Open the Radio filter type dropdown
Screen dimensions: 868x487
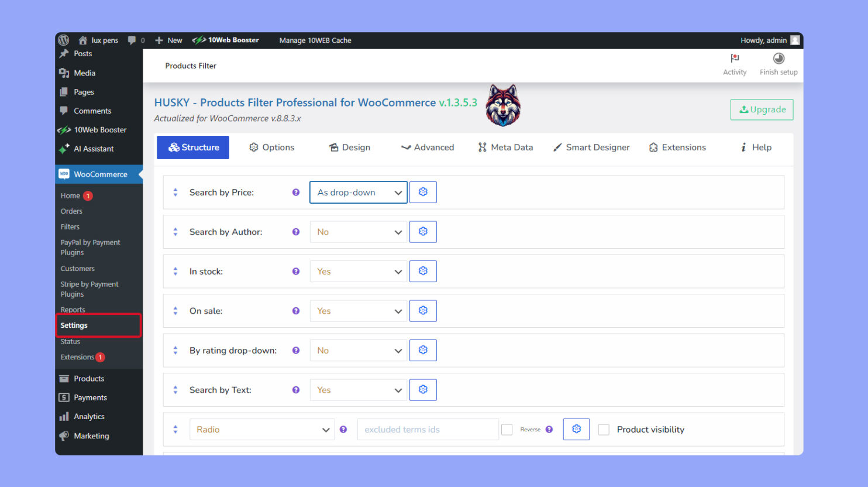(x=261, y=429)
